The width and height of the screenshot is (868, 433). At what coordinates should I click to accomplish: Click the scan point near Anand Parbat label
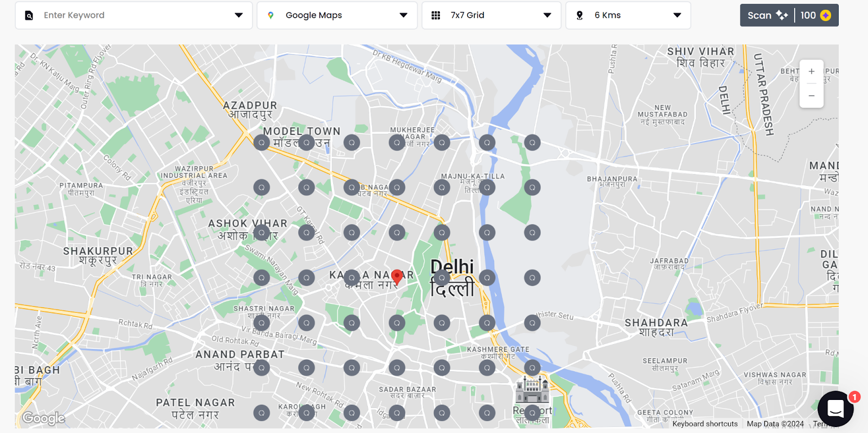[261, 367]
